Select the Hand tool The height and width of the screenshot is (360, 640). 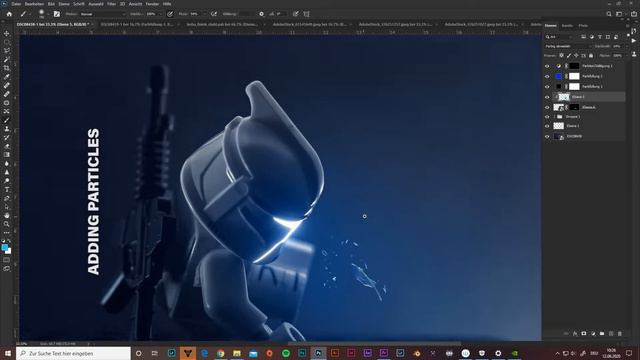(x=7, y=215)
